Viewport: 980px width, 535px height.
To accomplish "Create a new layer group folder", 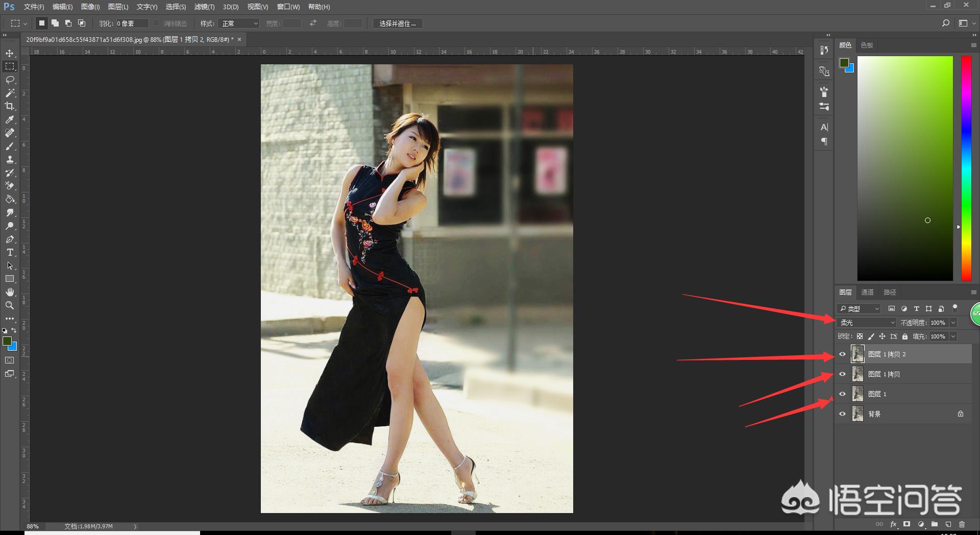I will (935, 524).
